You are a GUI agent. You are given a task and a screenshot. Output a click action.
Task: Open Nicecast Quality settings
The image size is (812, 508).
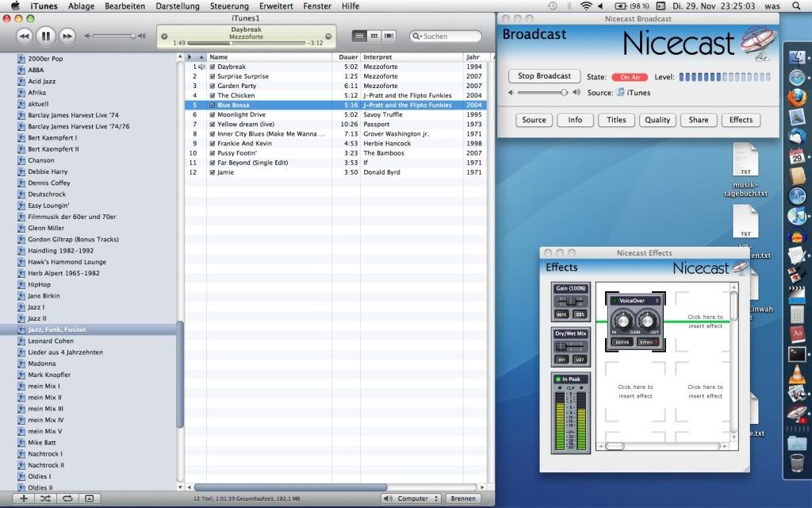(657, 120)
